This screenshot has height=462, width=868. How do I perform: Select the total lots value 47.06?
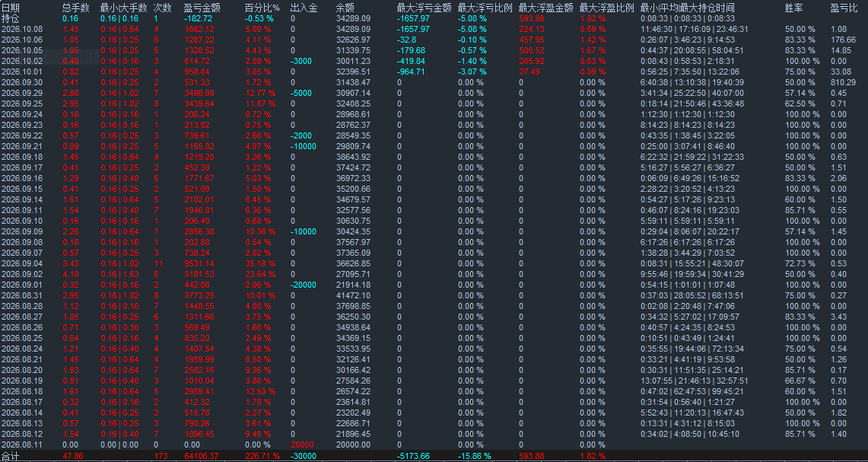coord(74,456)
